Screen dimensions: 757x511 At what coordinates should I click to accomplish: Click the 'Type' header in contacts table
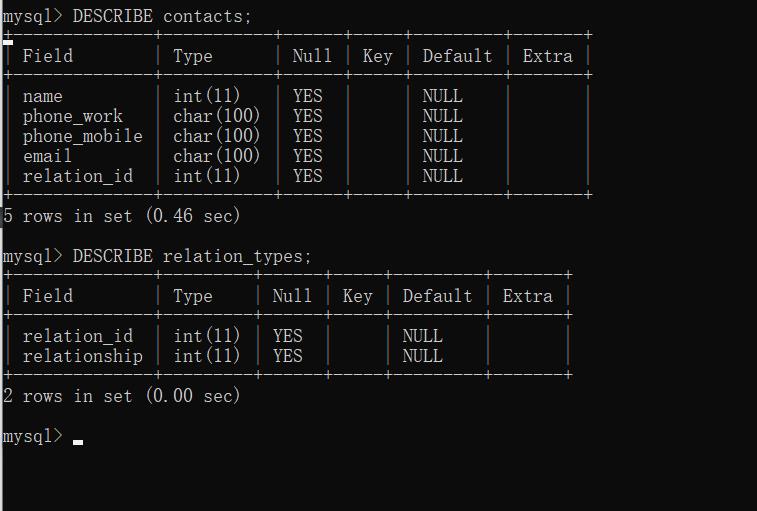click(x=193, y=56)
